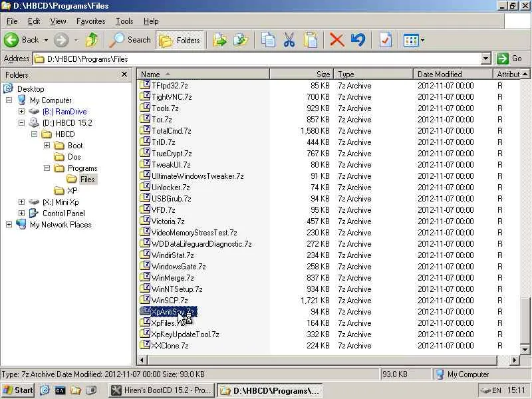Toggle the Folders pane button
The width and height of the screenshot is (532, 399).
click(x=180, y=41)
